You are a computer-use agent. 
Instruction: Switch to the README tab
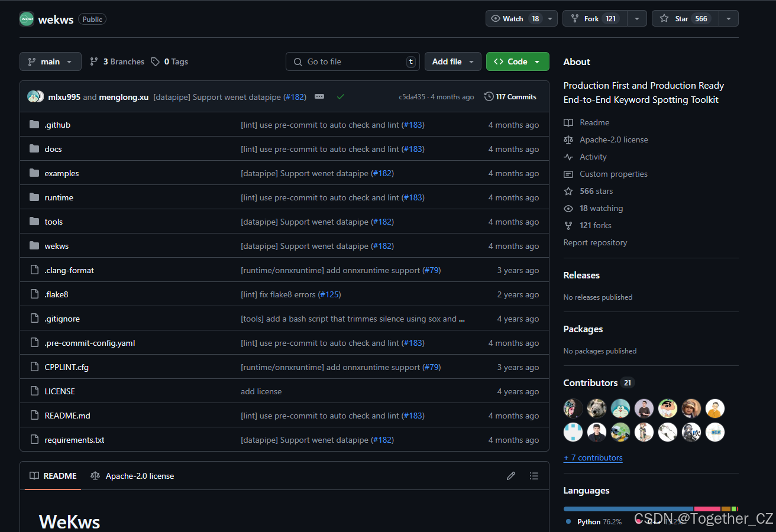pyautogui.click(x=52, y=476)
